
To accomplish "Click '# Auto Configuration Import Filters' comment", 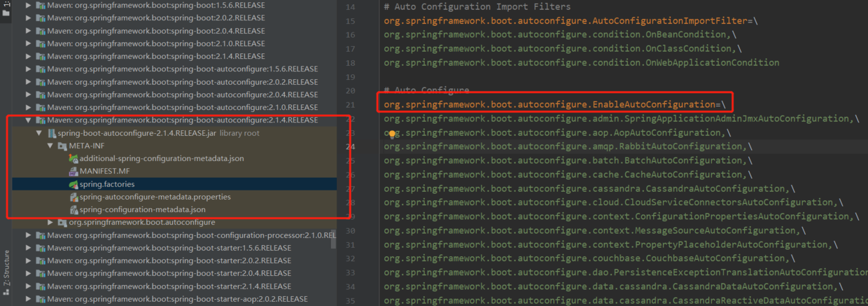I will [477, 7].
